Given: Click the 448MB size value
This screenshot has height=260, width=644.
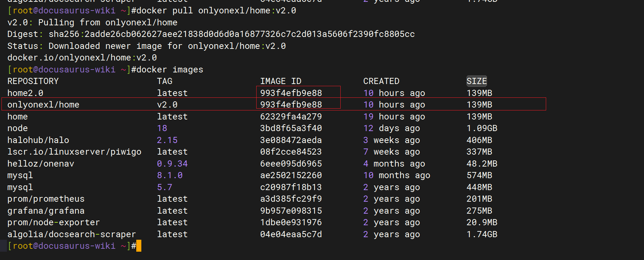Looking at the screenshot, I should tap(479, 187).
